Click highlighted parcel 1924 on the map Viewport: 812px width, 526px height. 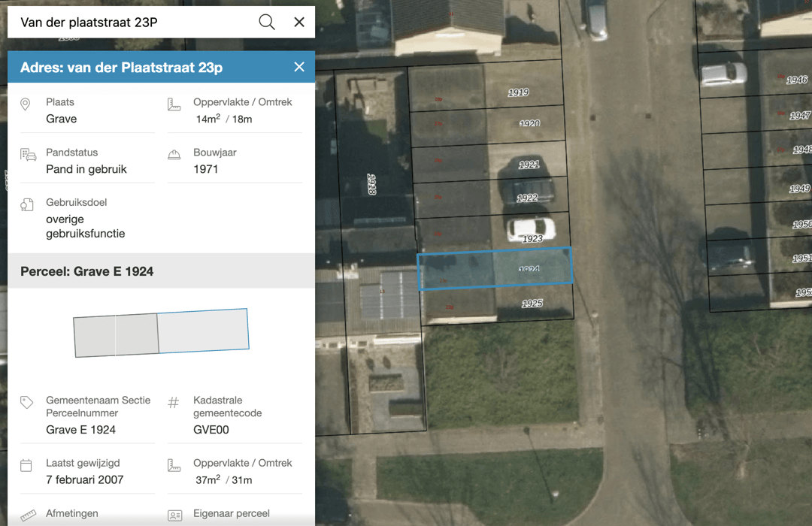pyautogui.click(x=495, y=268)
